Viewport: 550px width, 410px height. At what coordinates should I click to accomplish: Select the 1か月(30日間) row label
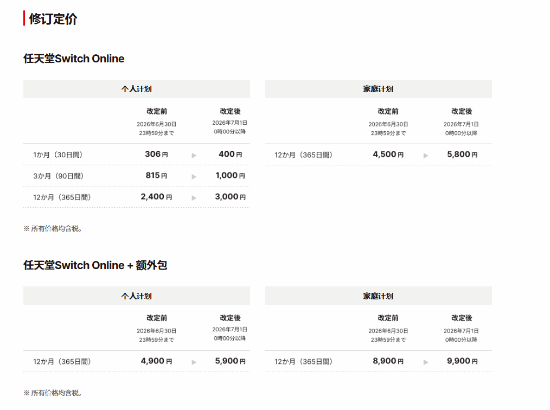tap(58, 155)
